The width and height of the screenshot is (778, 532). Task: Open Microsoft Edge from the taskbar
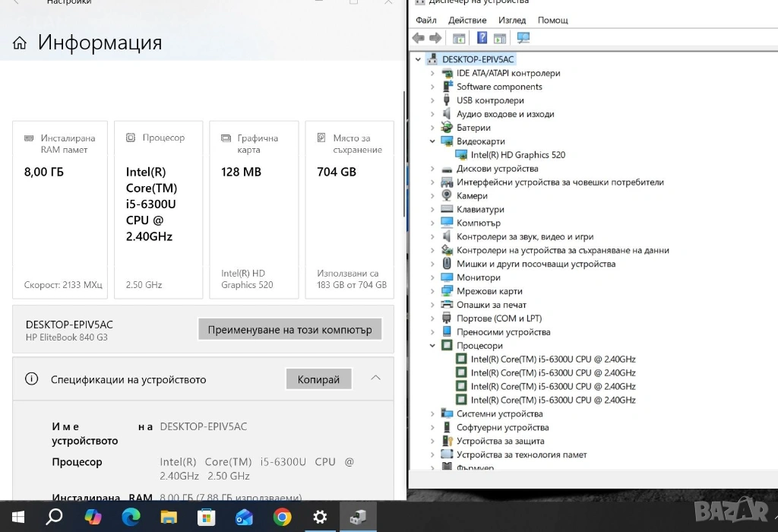point(131,518)
